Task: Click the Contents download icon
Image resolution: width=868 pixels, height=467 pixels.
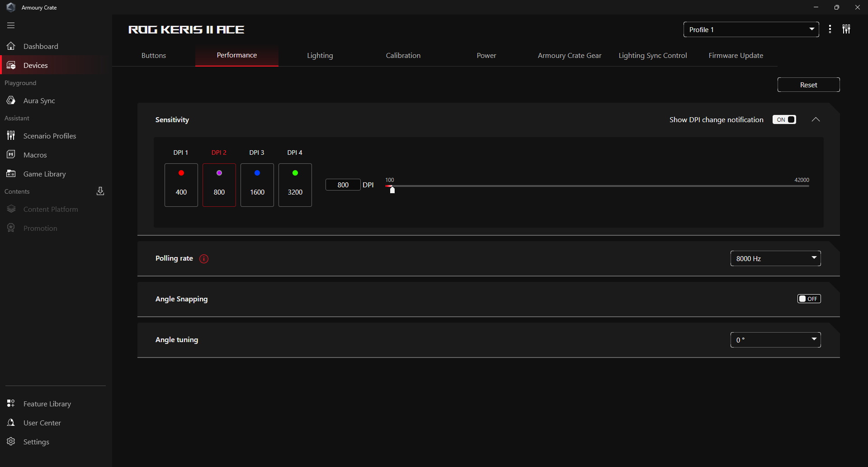Action: point(100,191)
